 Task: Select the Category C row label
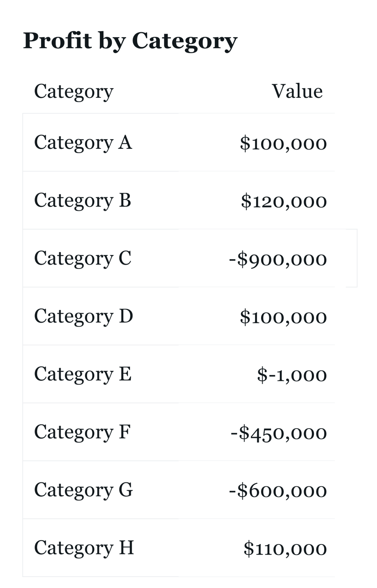(x=83, y=258)
